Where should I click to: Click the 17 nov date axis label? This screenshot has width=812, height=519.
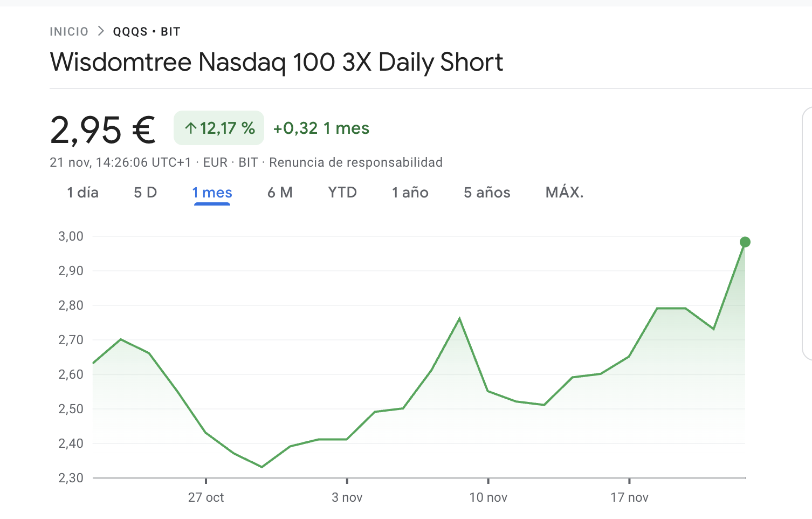pos(629,497)
